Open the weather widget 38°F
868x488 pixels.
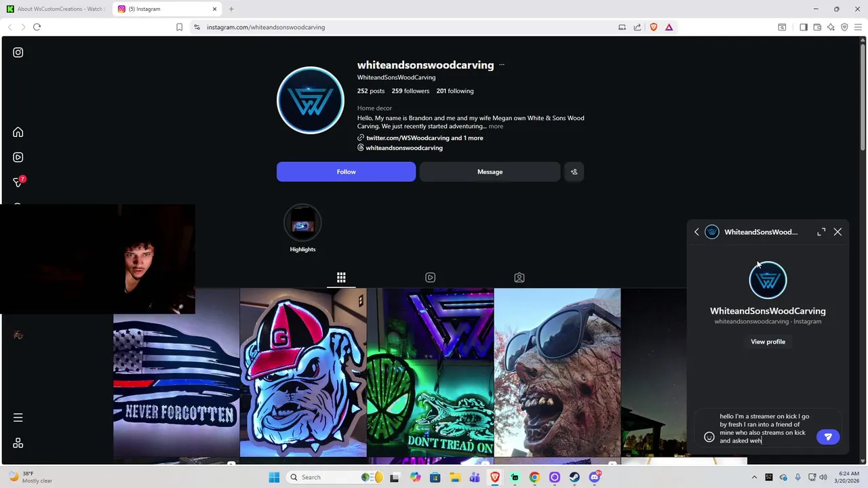(28, 477)
